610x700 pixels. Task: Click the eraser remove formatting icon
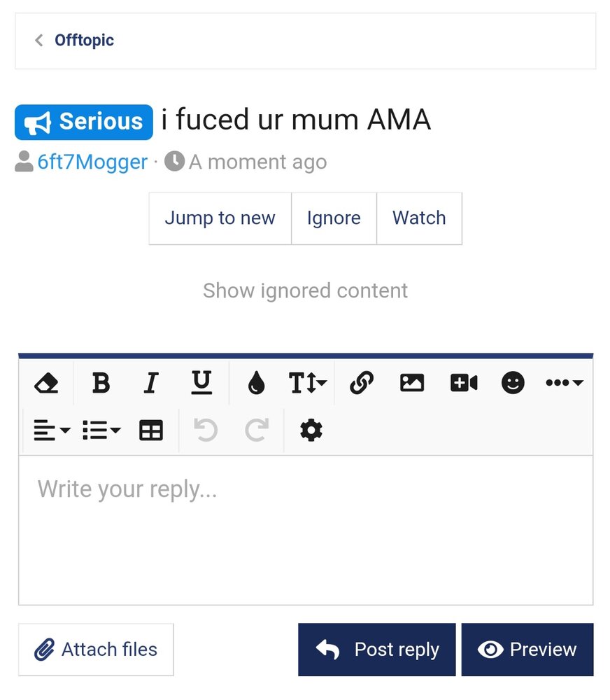[46, 383]
